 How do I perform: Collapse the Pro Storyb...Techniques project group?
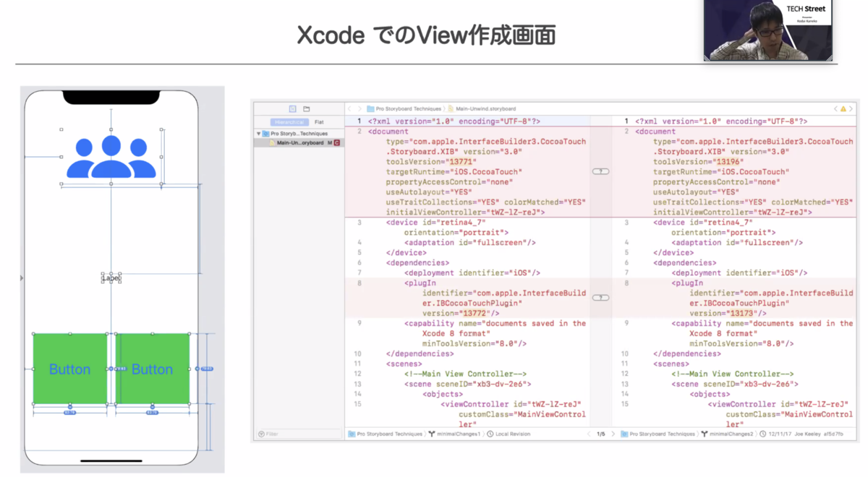pyautogui.click(x=258, y=134)
